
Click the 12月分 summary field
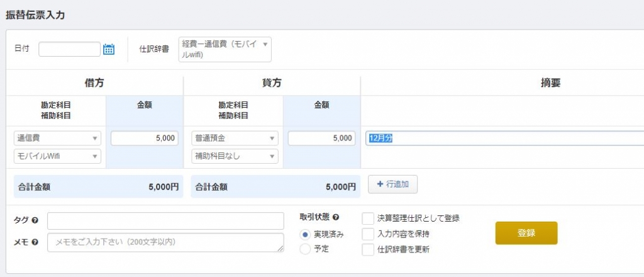pyautogui.click(x=505, y=138)
